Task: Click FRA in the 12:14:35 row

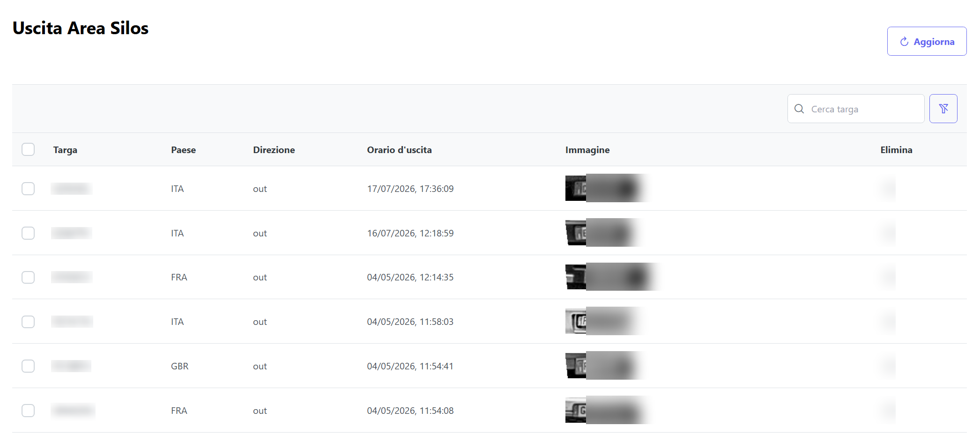Action: point(179,277)
